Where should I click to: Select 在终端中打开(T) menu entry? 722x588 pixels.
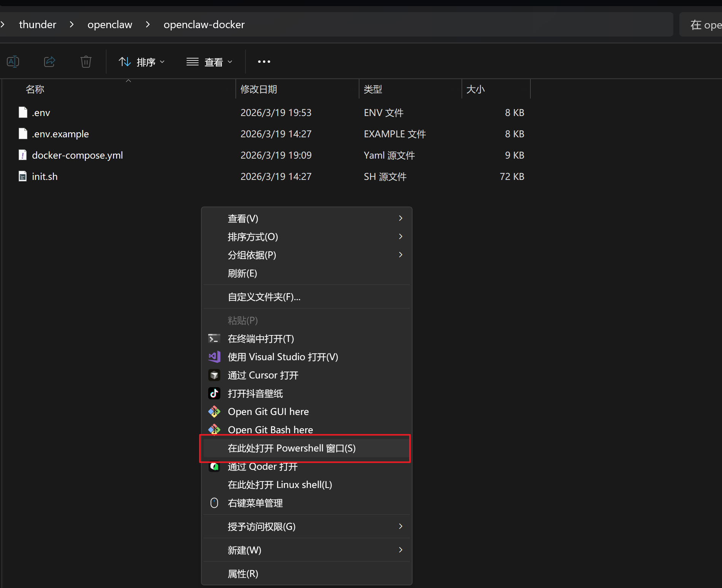click(x=261, y=339)
